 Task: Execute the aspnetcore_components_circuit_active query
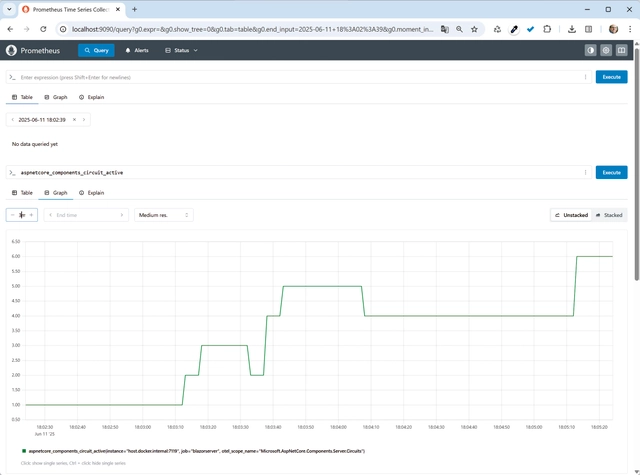(x=611, y=172)
